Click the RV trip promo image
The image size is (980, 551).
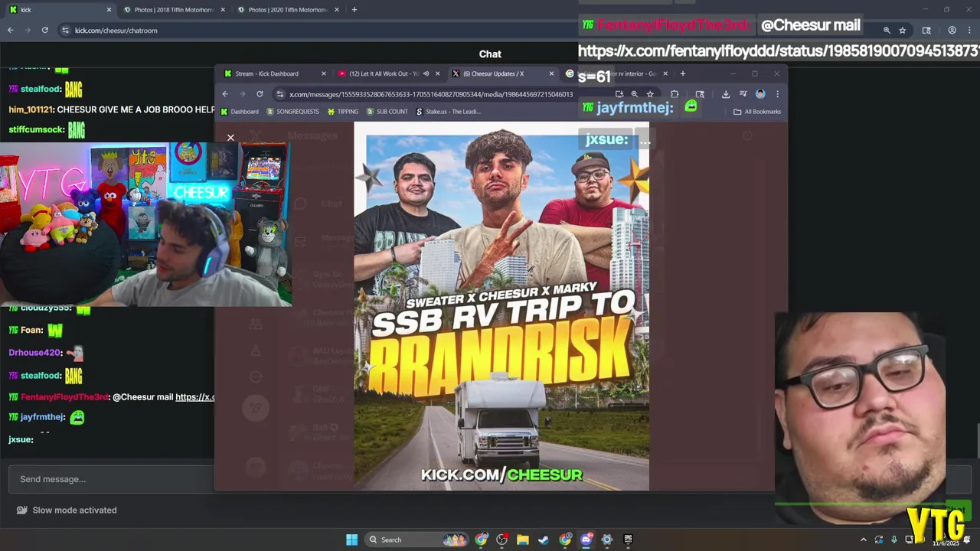pyautogui.click(x=501, y=306)
